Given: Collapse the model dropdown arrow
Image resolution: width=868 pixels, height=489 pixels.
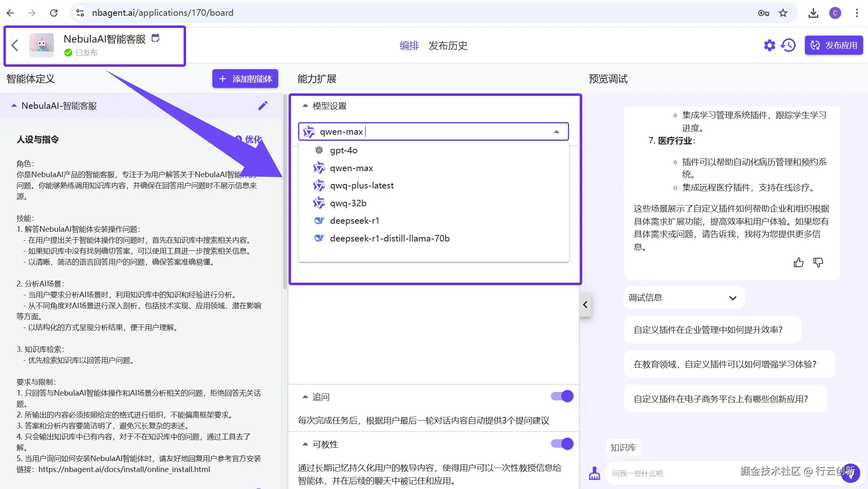Looking at the screenshot, I should 557,132.
